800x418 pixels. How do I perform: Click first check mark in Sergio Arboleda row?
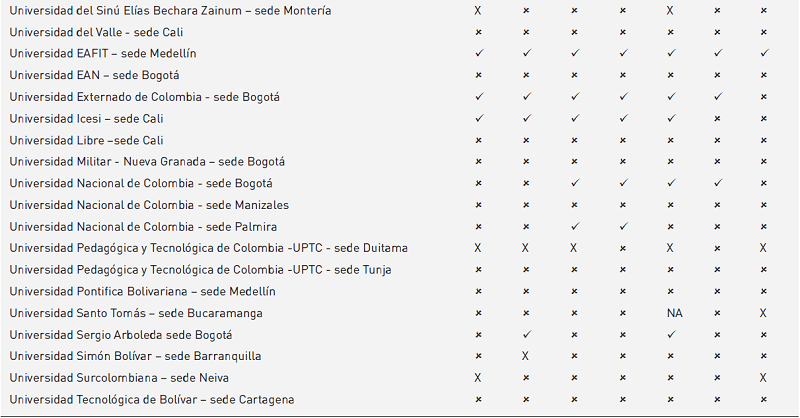527,334
